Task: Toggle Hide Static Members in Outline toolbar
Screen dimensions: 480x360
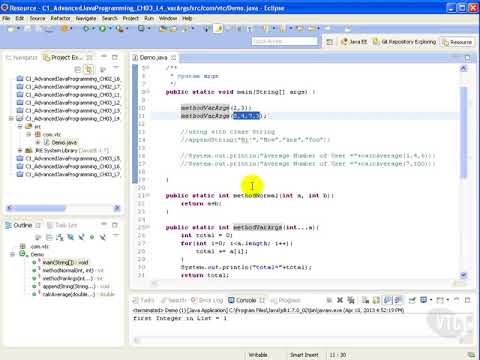Action: 81,237
